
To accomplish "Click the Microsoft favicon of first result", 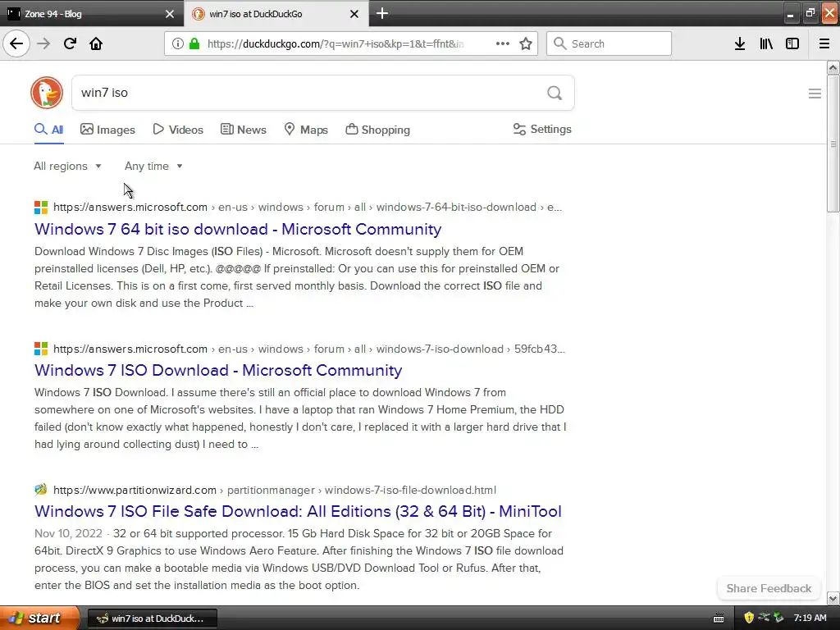I will pos(41,208).
